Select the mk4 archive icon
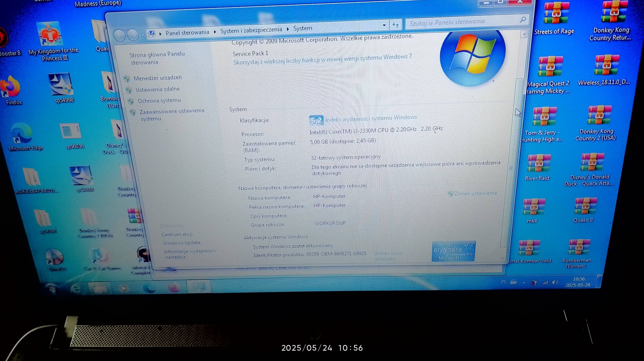This screenshot has width=644, height=361. [533, 211]
